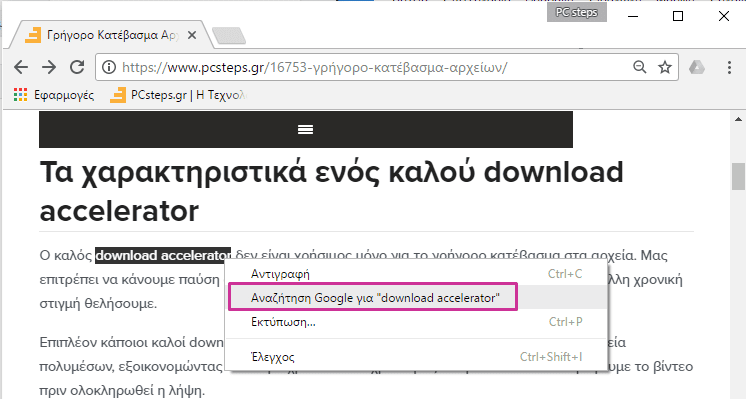This screenshot has height=399, width=746.
Task: Reload the page with the refresh icon
Action: coord(77,67)
